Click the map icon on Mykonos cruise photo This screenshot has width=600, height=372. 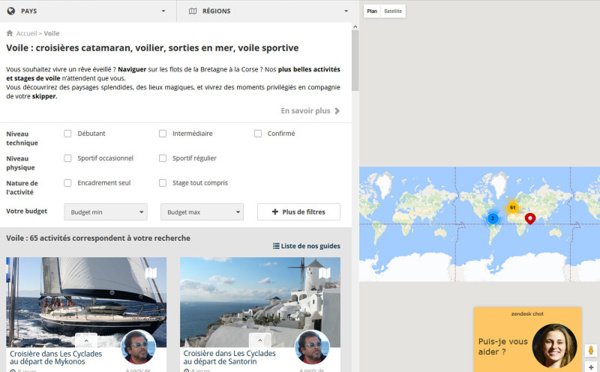pyautogui.click(x=151, y=273)
